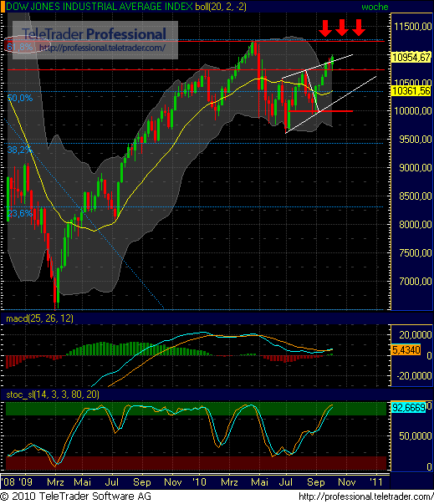
Task: Click the yellow 10361,56 Bollinger value tag
Action: click(411, 91)
